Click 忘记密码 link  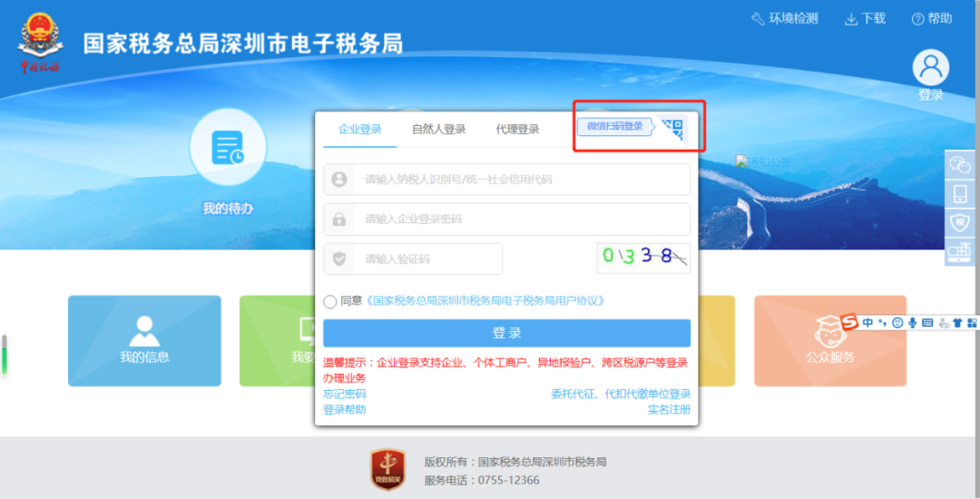(x=345, y=394)
